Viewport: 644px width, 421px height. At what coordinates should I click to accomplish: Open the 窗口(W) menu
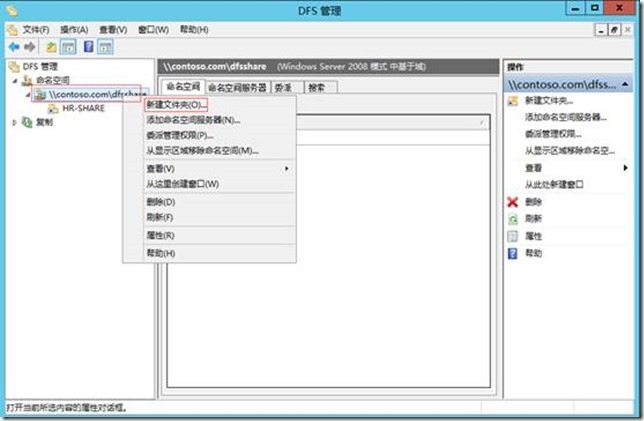coord(154,30)
